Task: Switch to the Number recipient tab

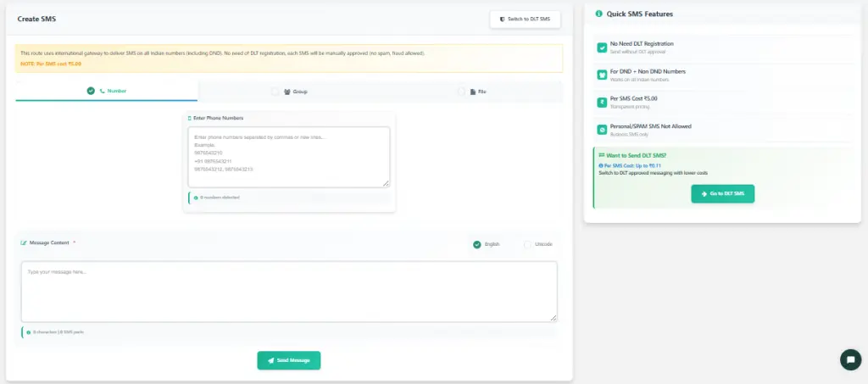Action: (x=107, y=91)
